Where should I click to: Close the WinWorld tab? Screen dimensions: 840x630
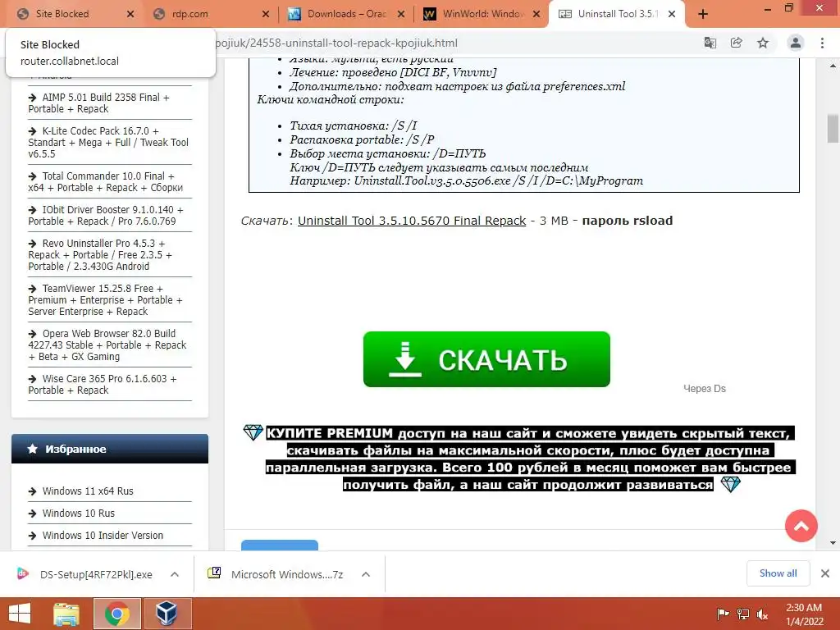click(x=536, y=15)
